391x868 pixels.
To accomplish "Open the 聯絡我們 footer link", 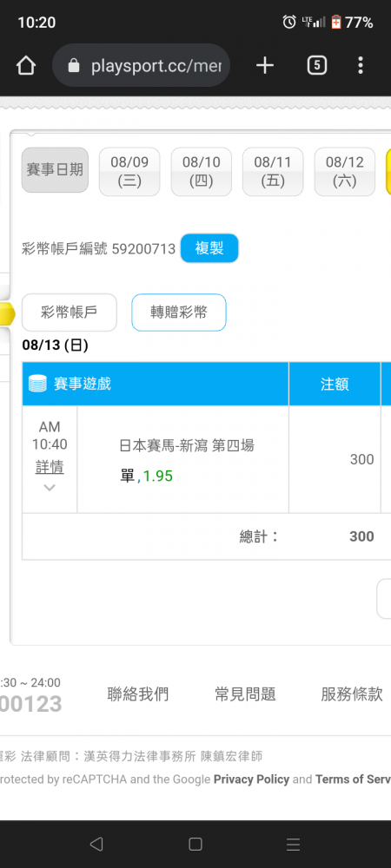I will pos(138,694).
